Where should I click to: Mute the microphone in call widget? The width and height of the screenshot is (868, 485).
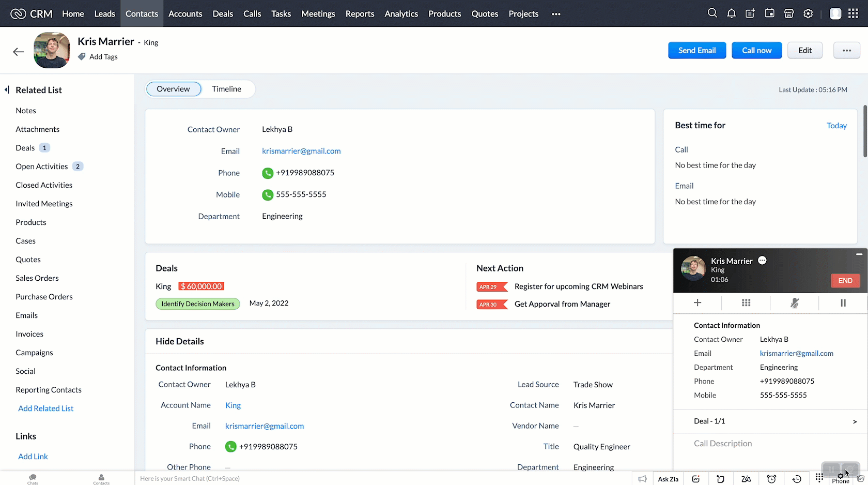[795, 302]
